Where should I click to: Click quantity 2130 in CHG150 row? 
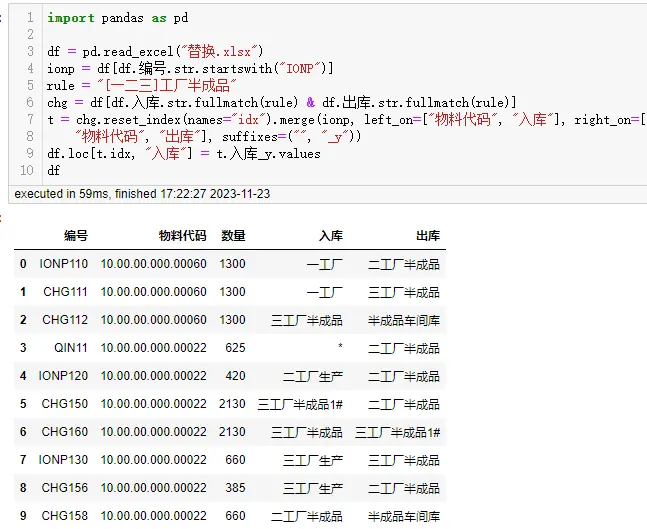tap(232, 404)
